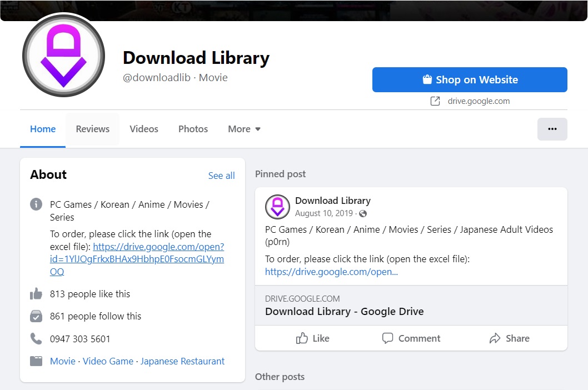This screenshot has height=390, width=588.
Task: Open Download Library name in pinned post
Action: coord(332,201)
